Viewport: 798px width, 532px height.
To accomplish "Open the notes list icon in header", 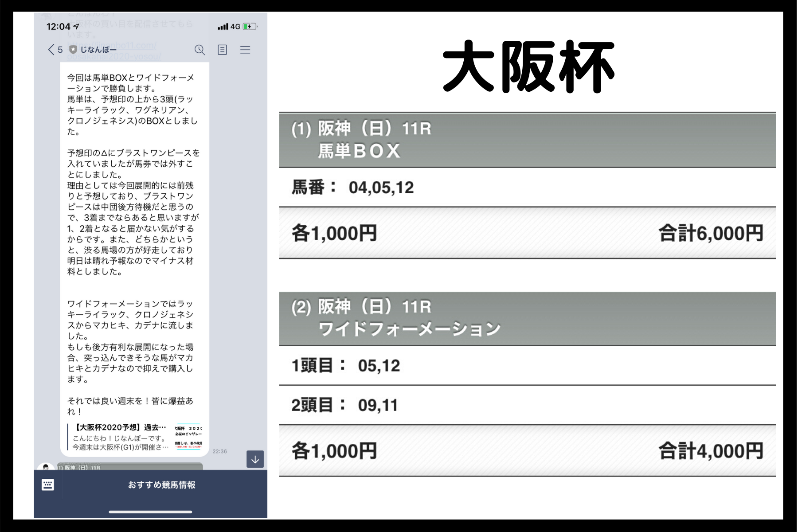I will [223, 50].
